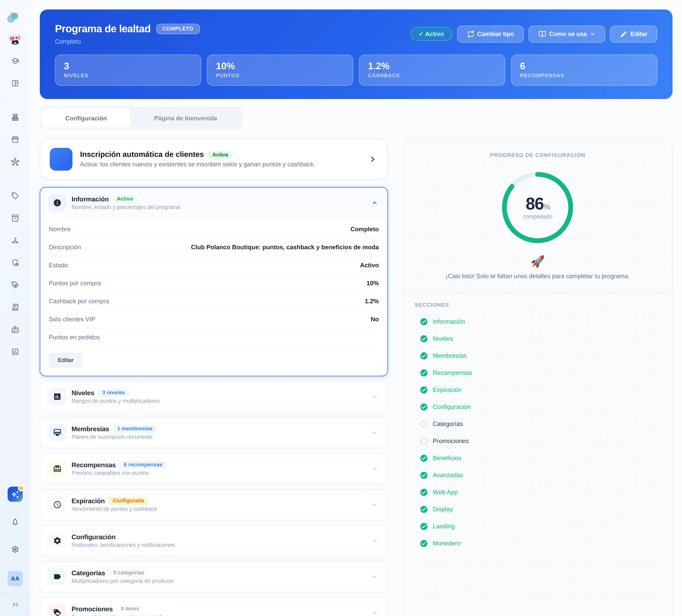This screenshot has width=682, height=616.
Task: Click the graduation cap sidebar icon
Action: click(15, 61)
